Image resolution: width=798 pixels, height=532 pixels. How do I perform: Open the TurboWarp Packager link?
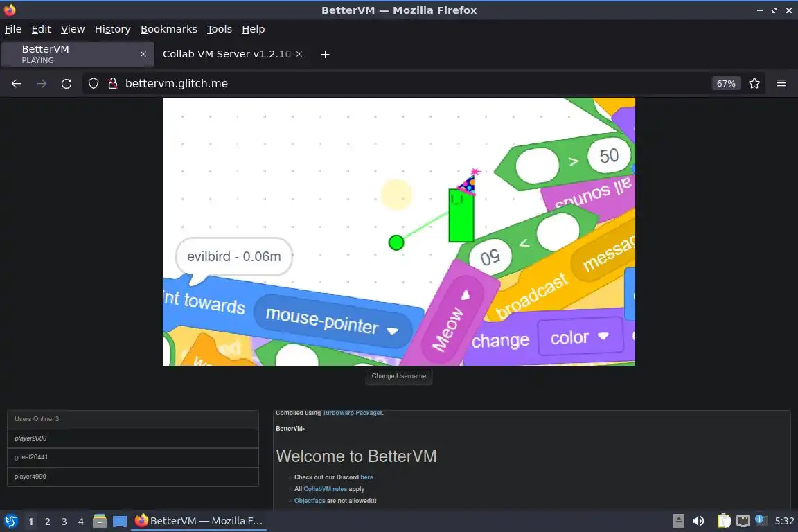click(x=352, y=413)
